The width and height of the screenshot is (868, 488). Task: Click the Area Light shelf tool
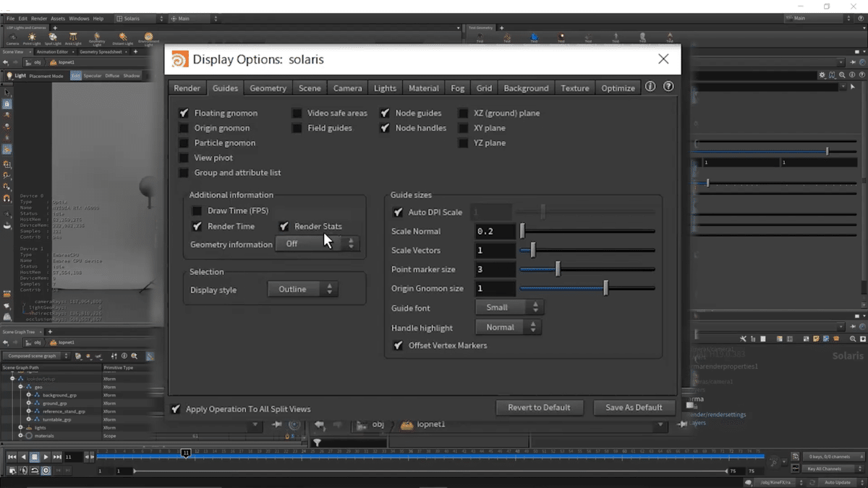pyautogui.click(x=73, y=38)
